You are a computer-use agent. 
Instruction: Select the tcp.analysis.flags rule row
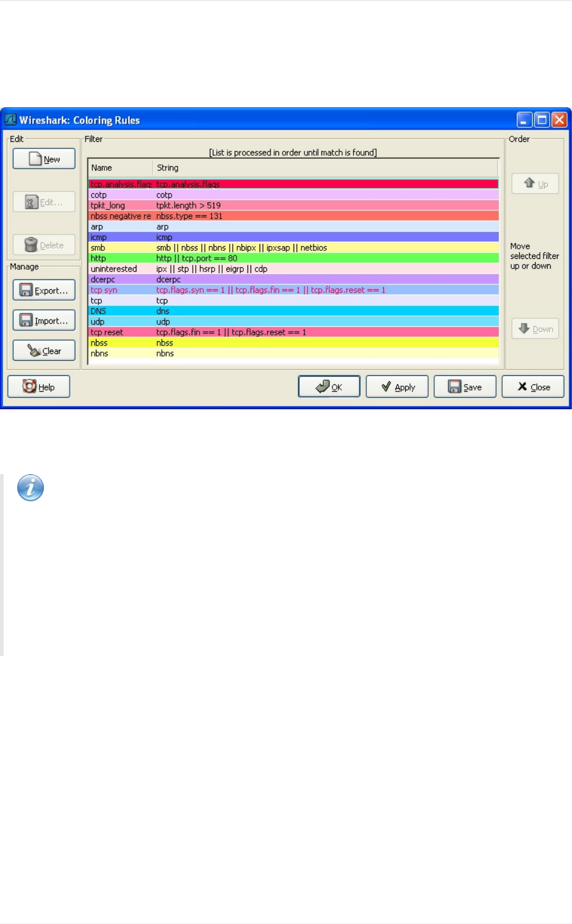pyautogui.click(x=294, y=184)
